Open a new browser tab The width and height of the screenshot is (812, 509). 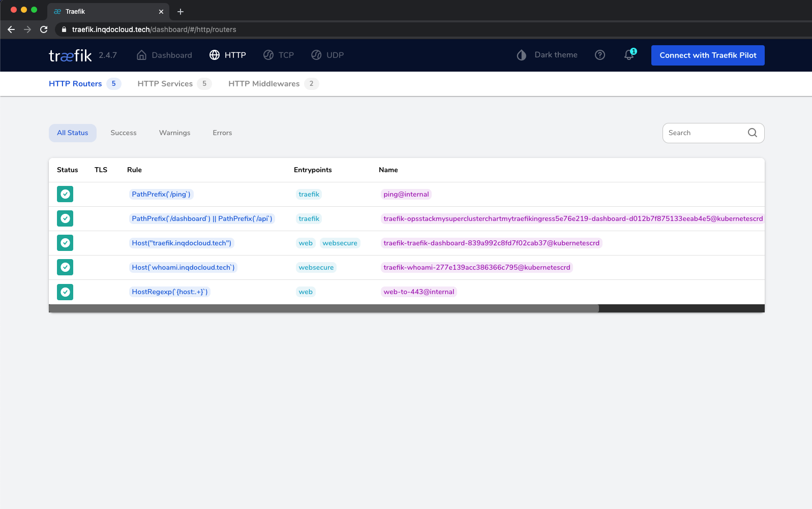(x=181, y=11)
